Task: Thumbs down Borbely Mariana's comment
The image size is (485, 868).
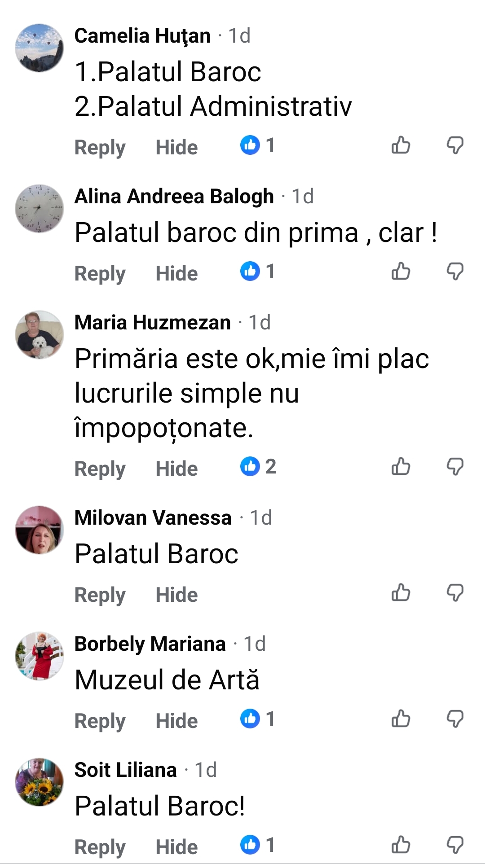Action: click(455, 719)
